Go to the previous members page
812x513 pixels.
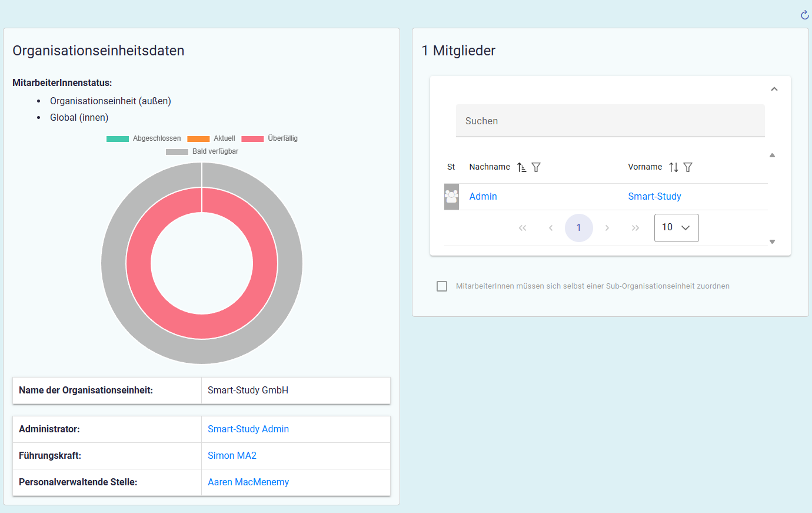[x=551, y=228]
